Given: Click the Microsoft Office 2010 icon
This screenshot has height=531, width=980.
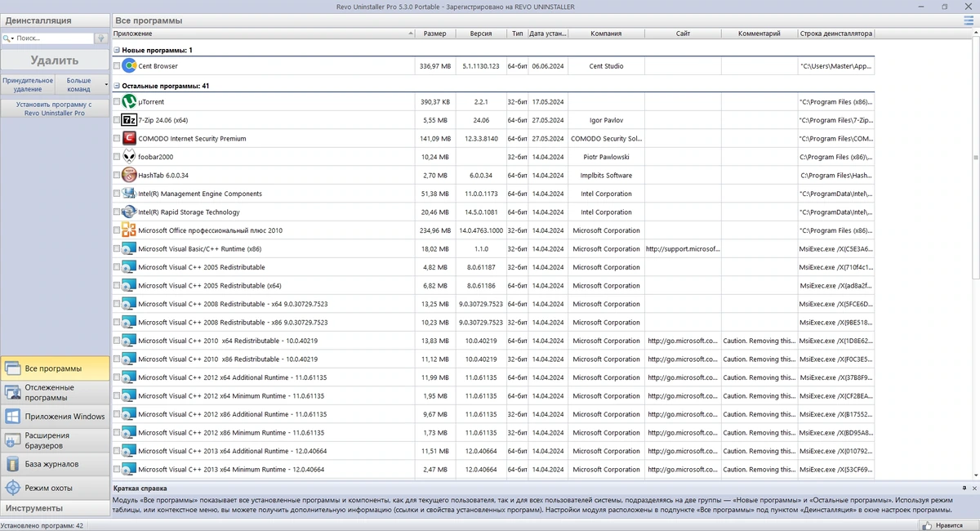Looking at the screenshot, I should click(129, 230).
